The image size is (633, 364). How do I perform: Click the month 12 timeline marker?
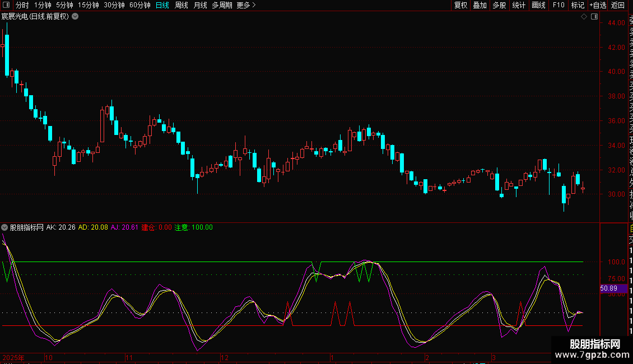click(225, 357)
